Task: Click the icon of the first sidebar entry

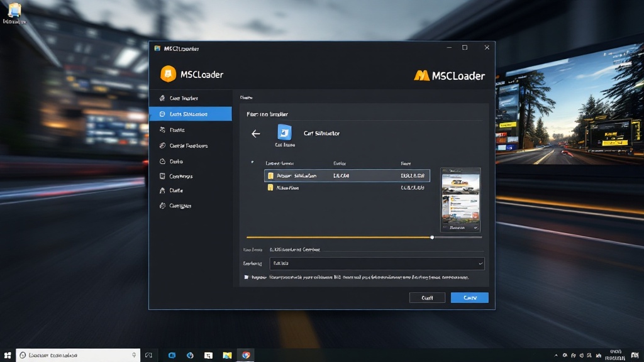Action: 162,98
